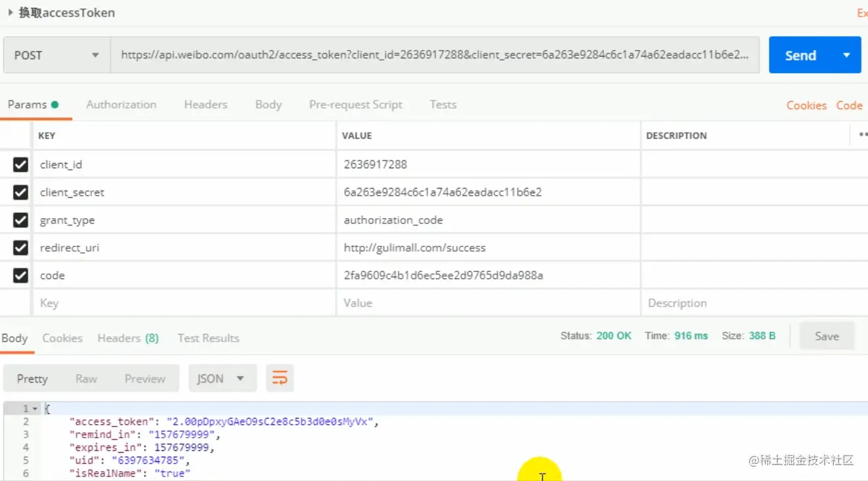Click the remind_in line in response
Viewport: 868px width, 481px height.
(x=146, y=434)
